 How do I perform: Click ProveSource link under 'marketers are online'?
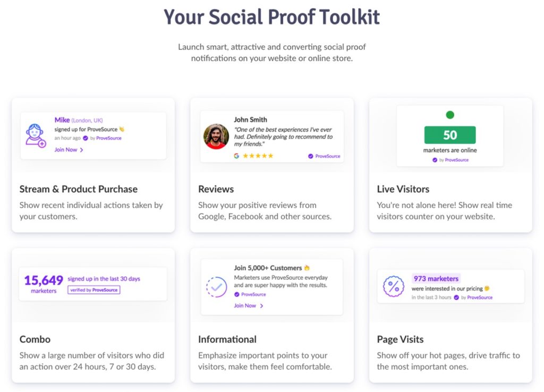tap(456, 160)
